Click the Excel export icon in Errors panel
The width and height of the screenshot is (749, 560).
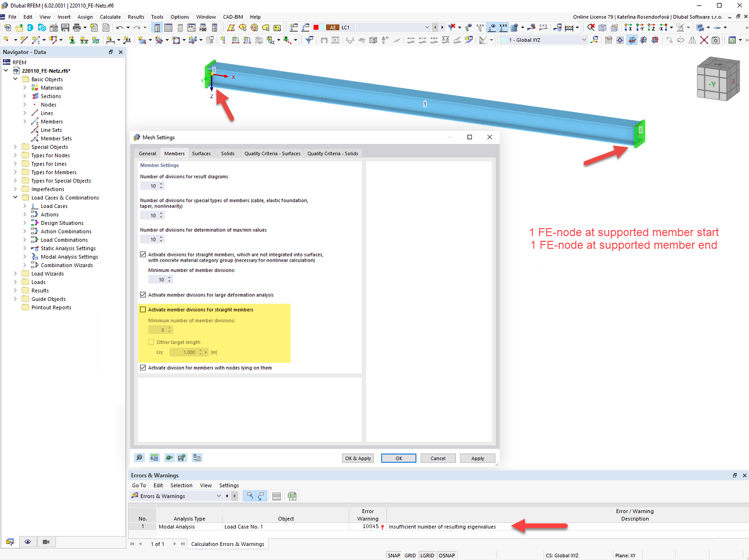pyautogui.click(x=292, y=496)
